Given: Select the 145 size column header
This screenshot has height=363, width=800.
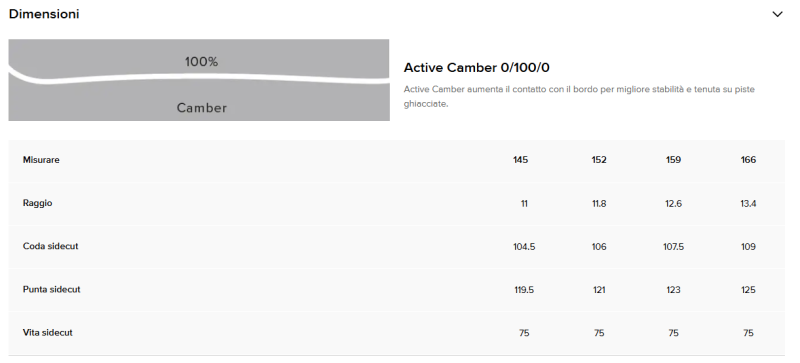Looking at the screenshot, I should coord(520,160).
